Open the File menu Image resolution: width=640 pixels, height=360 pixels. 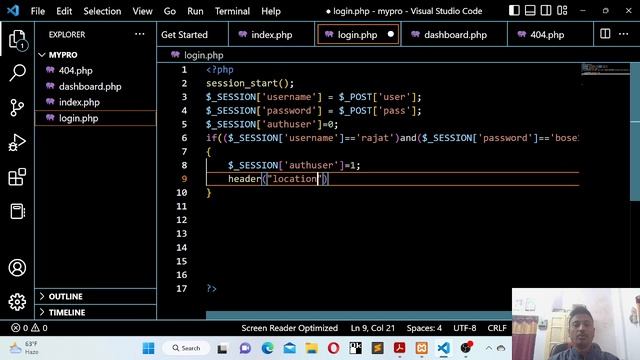(x=38, y=11)
